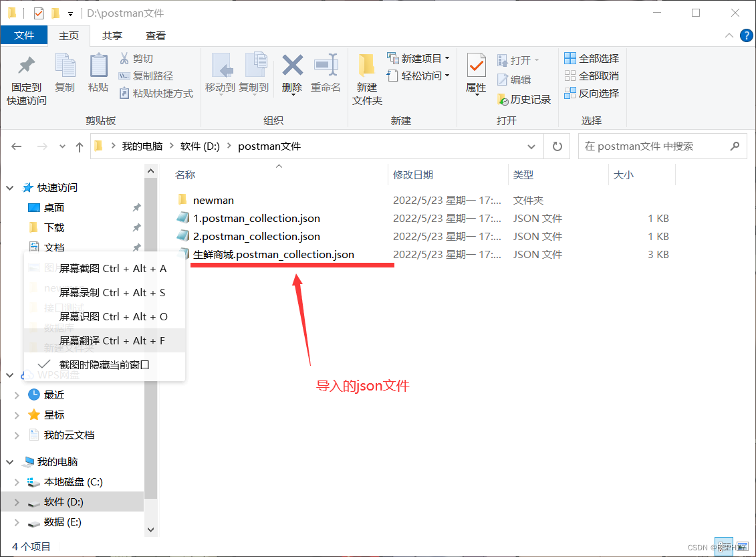Expand the 本地磁盘 (C:) node

click(17, 482)
